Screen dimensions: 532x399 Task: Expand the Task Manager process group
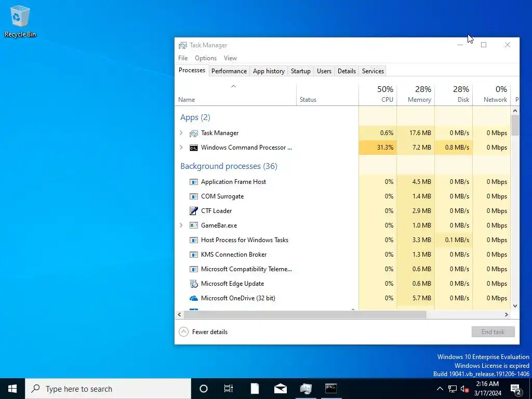tap(181, 133)
